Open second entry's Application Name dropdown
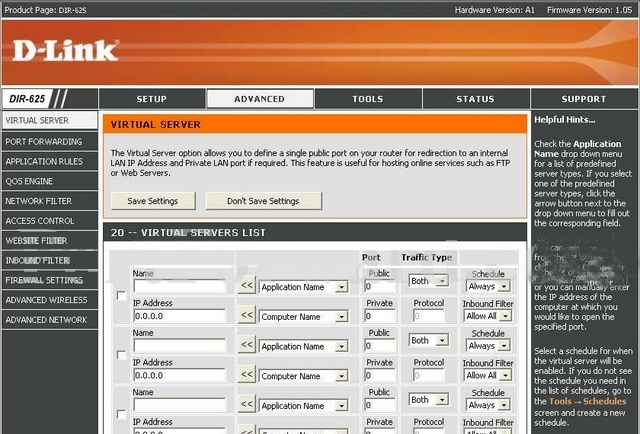This screenshot has width=640, height=434. [x=303, y=347]
